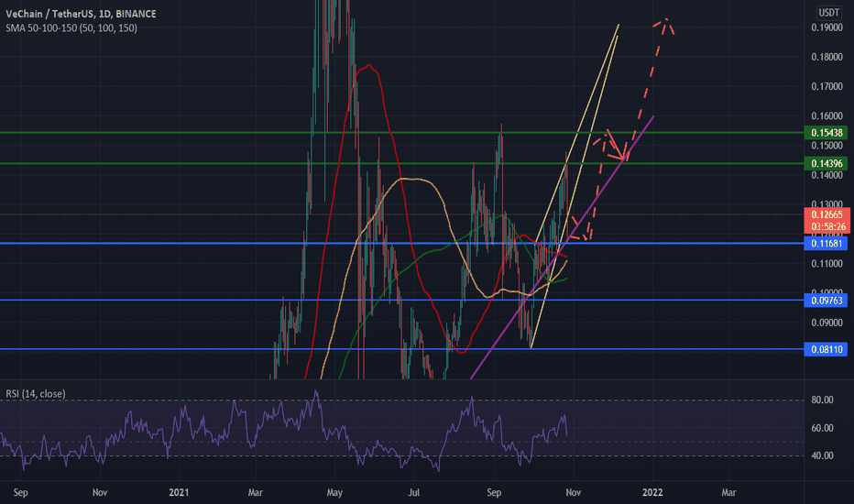Click the 0.09000 price axis tick

tap(827, 323)
